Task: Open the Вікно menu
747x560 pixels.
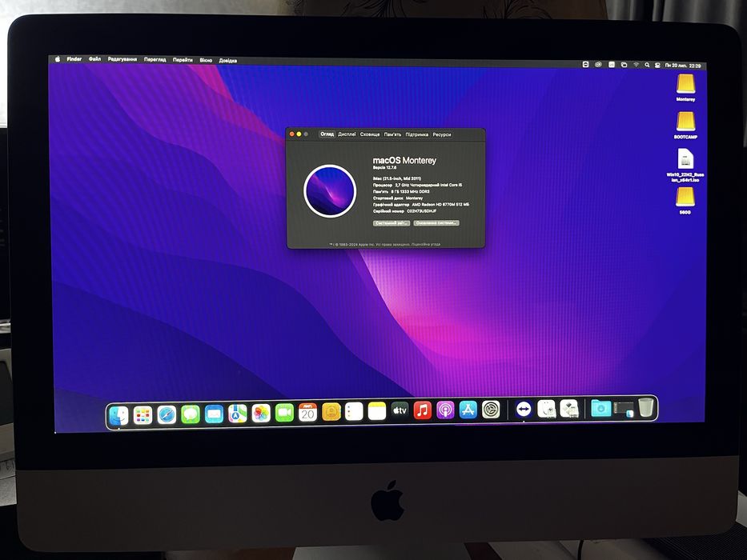Action: click(x=206, y=60)
